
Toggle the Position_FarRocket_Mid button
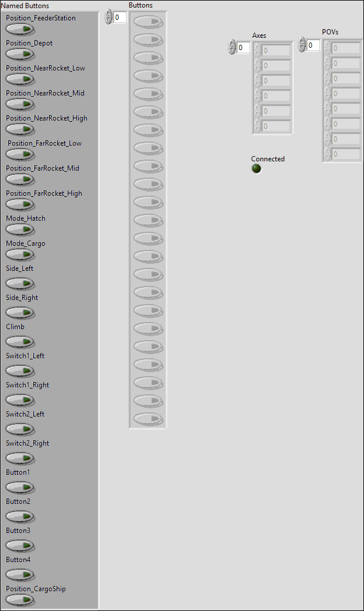pyautogui.click(x=20, y=179)
